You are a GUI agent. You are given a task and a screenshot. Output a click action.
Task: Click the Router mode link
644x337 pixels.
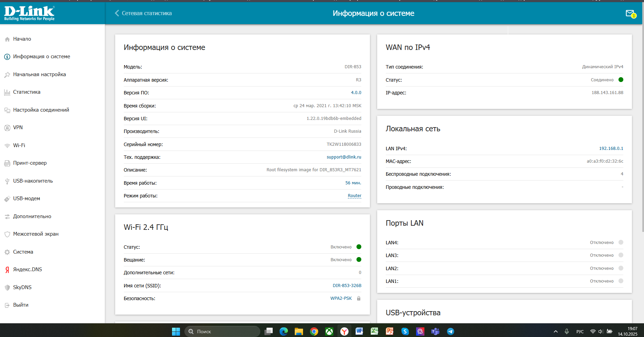click(354, 196)
